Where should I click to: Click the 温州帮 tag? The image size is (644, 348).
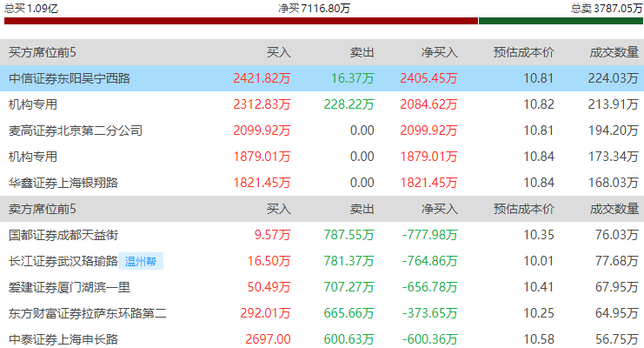click(141, 261)
